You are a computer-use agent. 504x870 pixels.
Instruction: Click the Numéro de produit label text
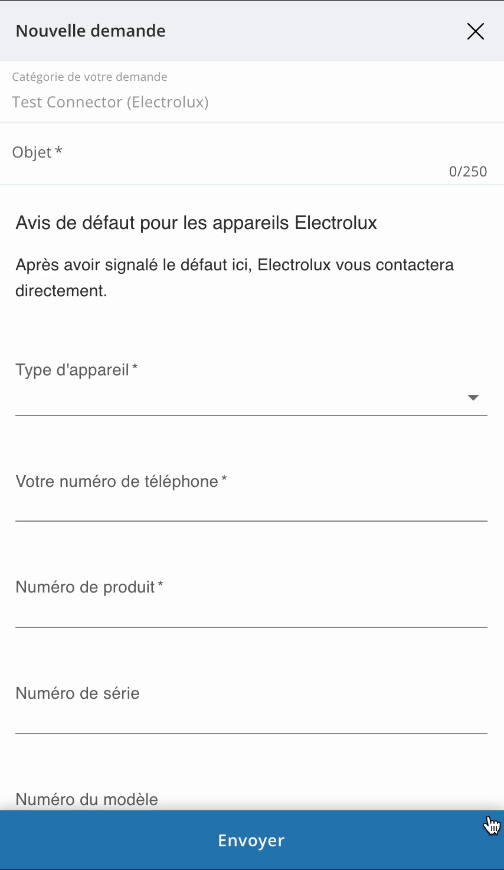89,587
